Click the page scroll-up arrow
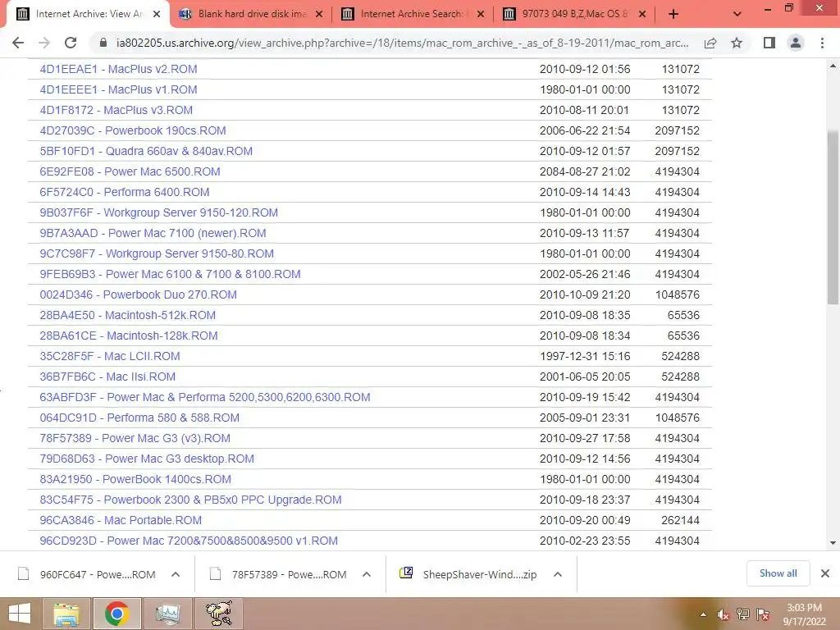Image resolution: width=840 pixels, height=630 pixels. click(833, 66)
